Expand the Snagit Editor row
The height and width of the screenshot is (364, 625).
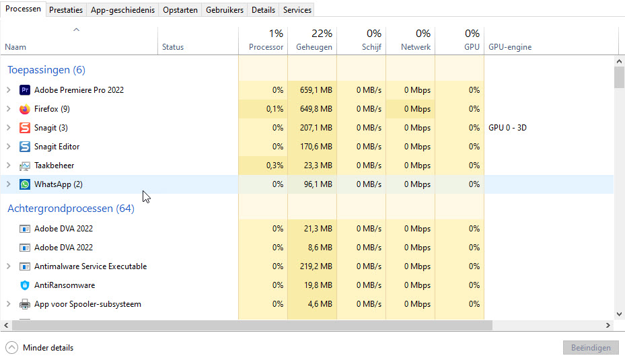click(8, 147)
